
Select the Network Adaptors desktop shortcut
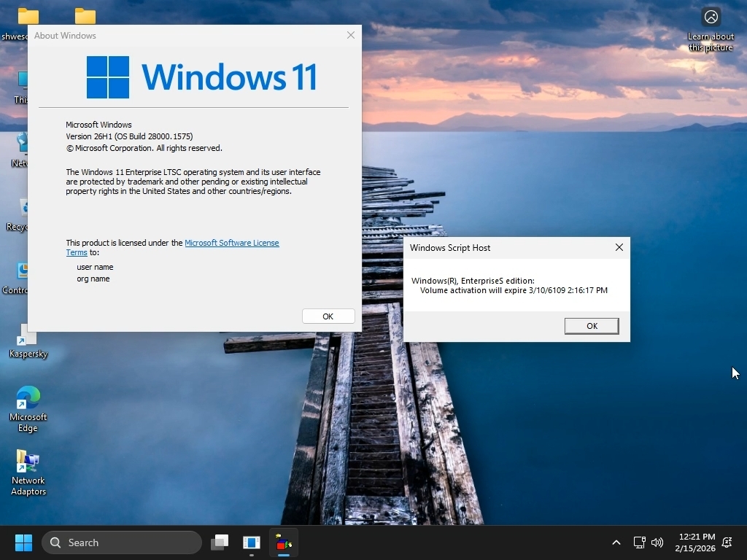28,472
